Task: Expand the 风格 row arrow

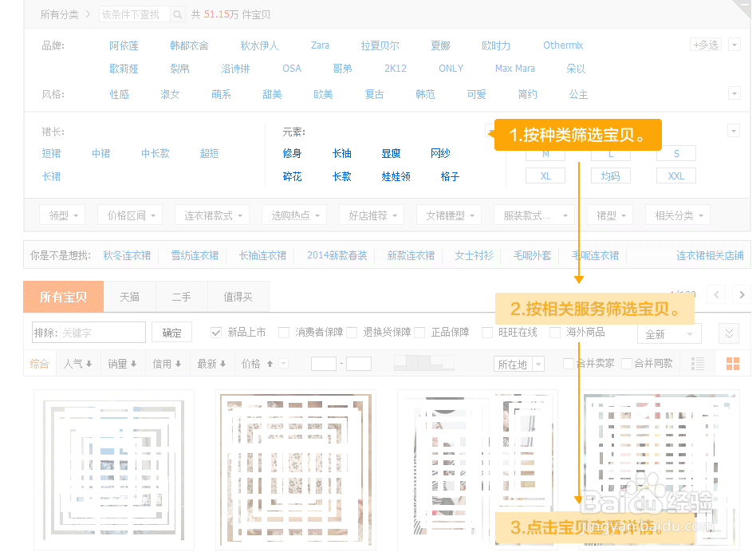Action: [734, 93]
